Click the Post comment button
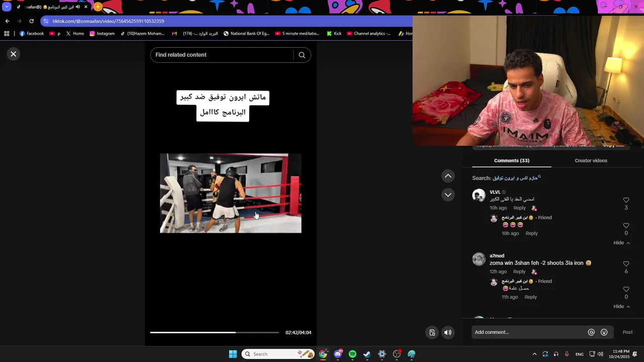Viewport: 644px width, 362px height. [627, 332]
